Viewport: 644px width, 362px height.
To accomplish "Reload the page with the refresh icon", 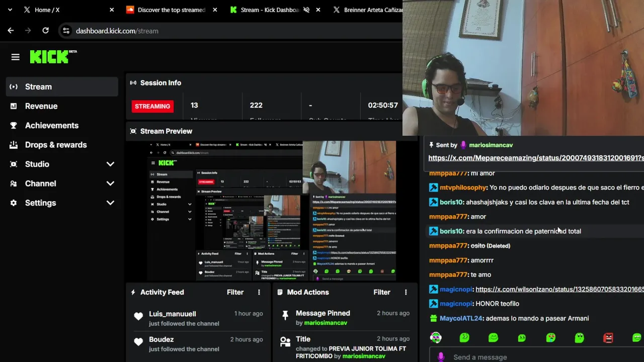I will pos(45,31).
